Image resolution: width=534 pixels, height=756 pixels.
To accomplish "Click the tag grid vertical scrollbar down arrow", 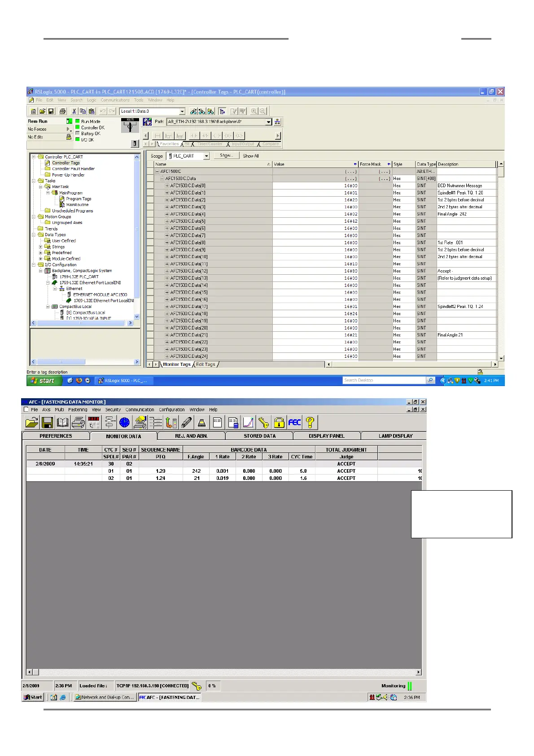I will point(501,358).
